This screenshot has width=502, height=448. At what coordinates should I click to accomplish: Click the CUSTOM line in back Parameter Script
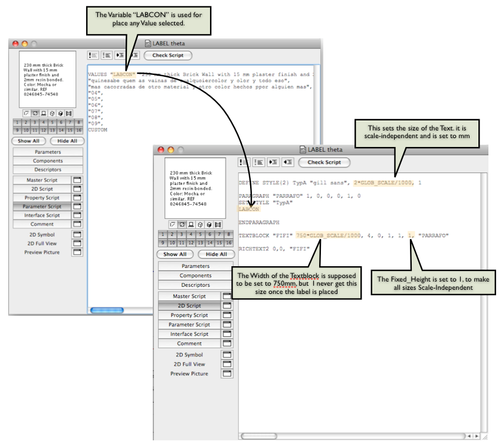[98, 130]
